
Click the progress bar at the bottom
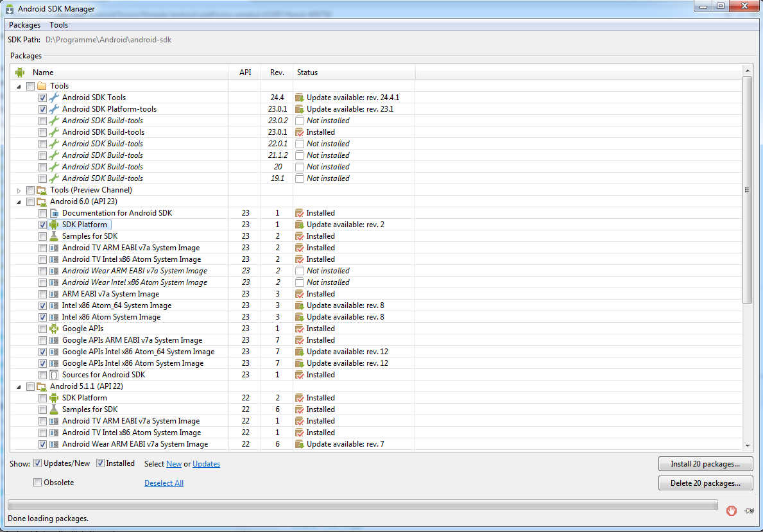[x=363, y=504]
